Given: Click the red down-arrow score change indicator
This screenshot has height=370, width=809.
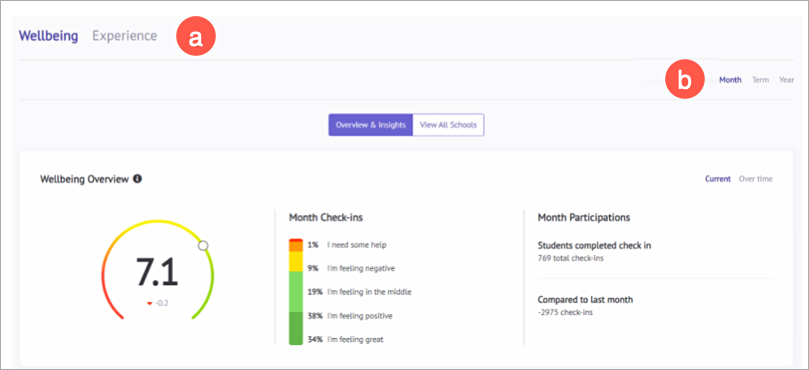Looking at the screenshot, I should [150, 303].
